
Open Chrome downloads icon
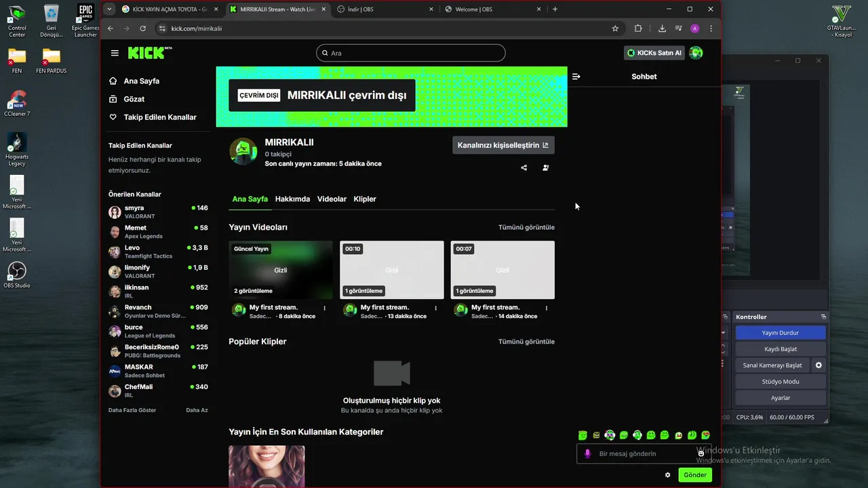(x=662, y=28)
